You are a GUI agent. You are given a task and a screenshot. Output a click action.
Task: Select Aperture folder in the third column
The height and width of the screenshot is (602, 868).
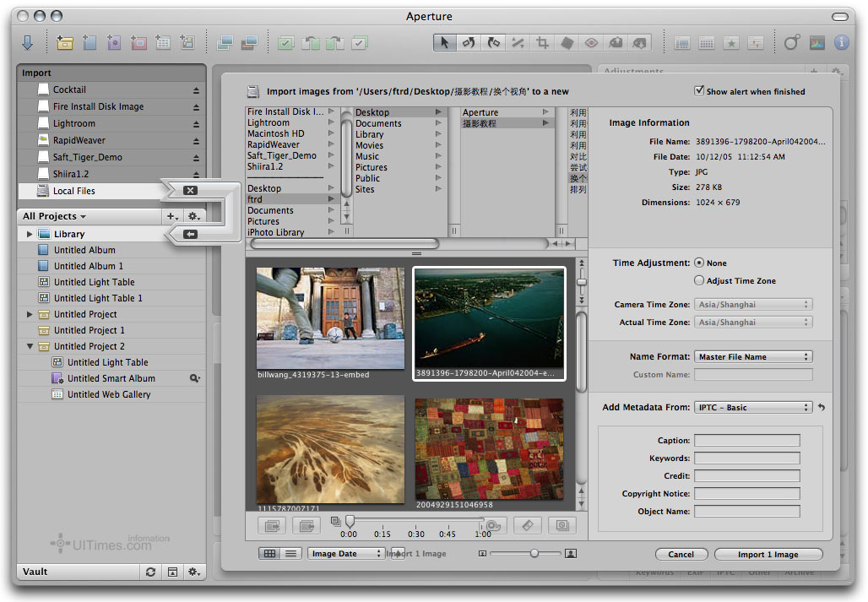(x=507, y=112)
